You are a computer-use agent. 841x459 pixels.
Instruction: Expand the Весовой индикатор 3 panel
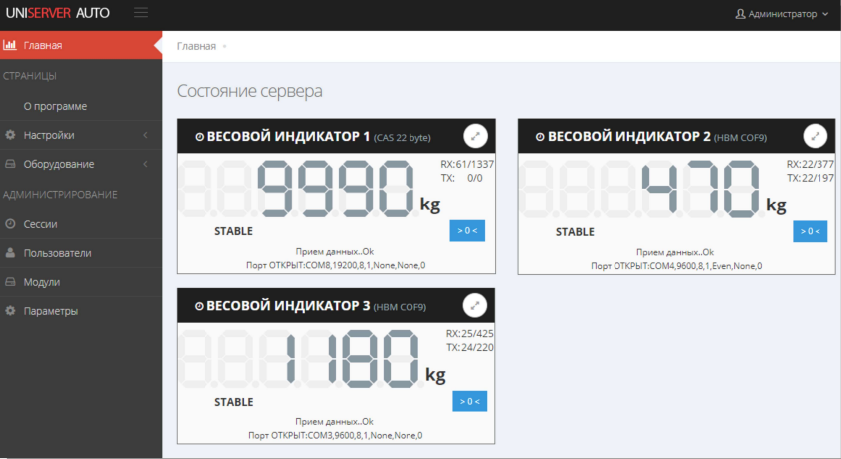tap(475, 306)
